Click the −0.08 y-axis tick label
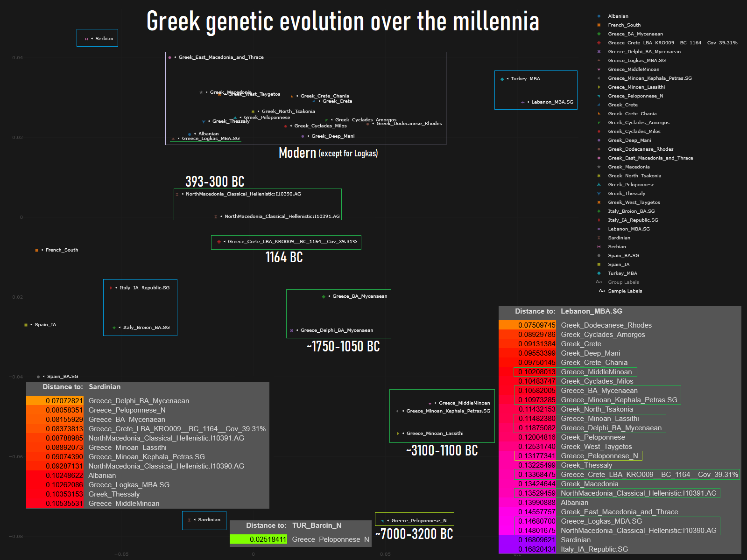The image size is (747, 560). click(x=16, y=537)
